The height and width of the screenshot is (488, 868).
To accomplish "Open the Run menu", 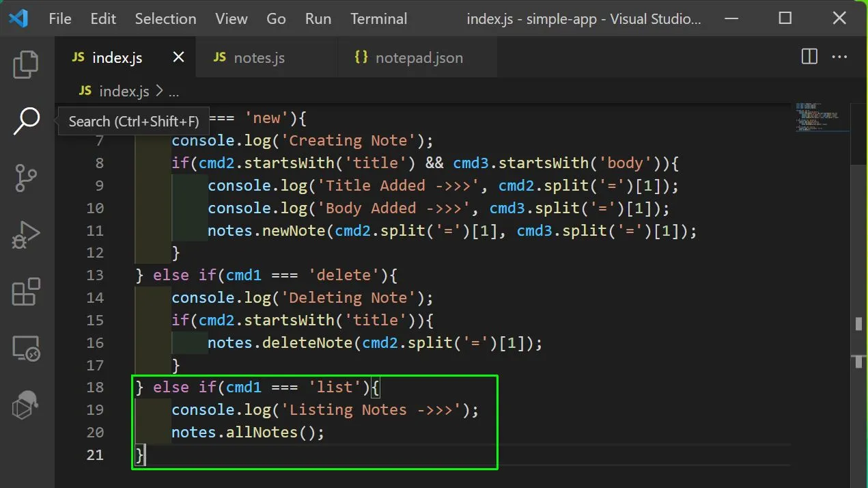I will click(318, 18).
